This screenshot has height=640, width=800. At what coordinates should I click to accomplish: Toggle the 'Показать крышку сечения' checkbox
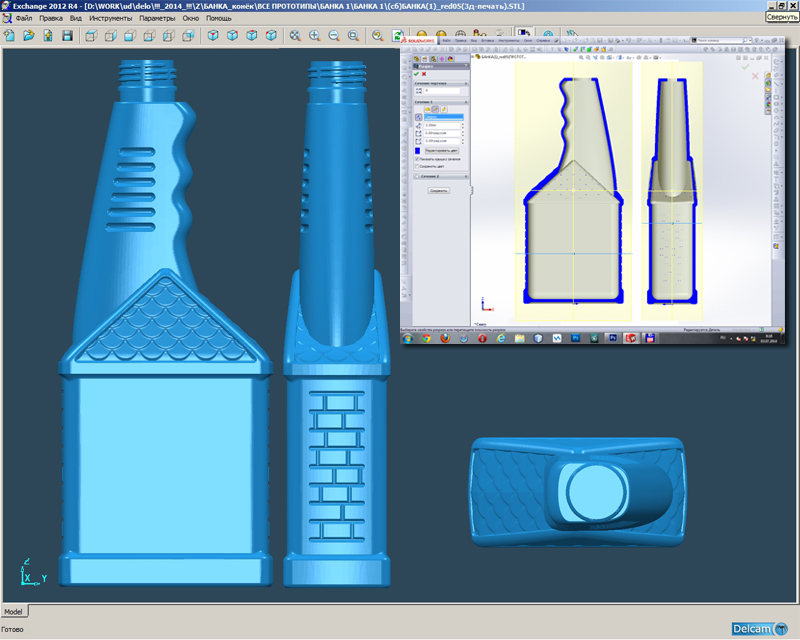(417, 159)
